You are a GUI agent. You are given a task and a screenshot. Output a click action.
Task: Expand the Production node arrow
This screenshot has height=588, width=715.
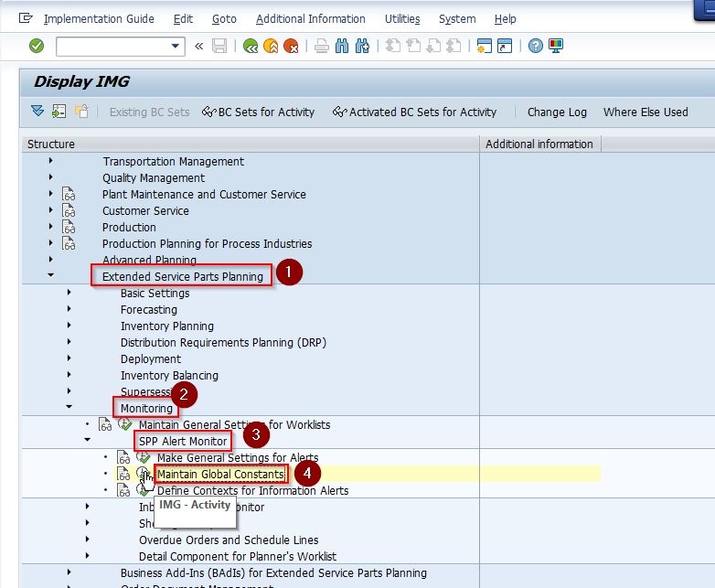(50, 226)
